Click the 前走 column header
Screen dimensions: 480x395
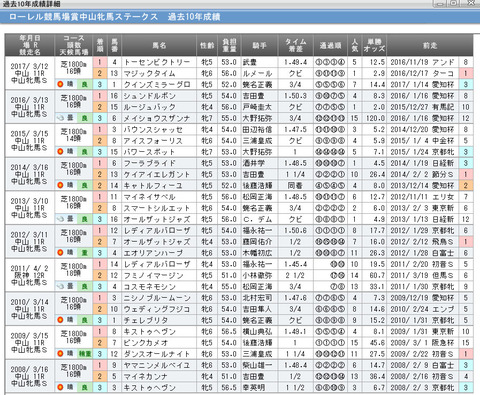tap(430, 45)
